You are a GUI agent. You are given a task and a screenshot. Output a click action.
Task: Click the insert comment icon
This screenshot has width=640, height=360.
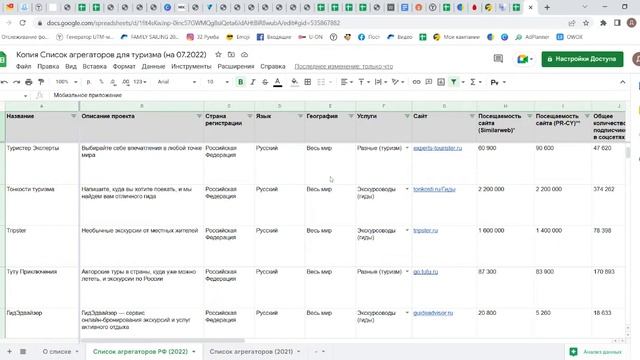click(429, 82)
